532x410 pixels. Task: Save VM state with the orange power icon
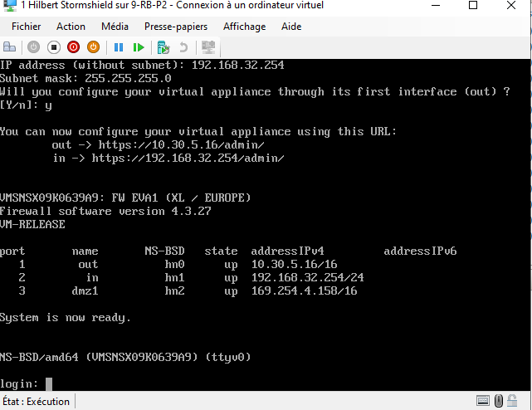coord(93,47)
